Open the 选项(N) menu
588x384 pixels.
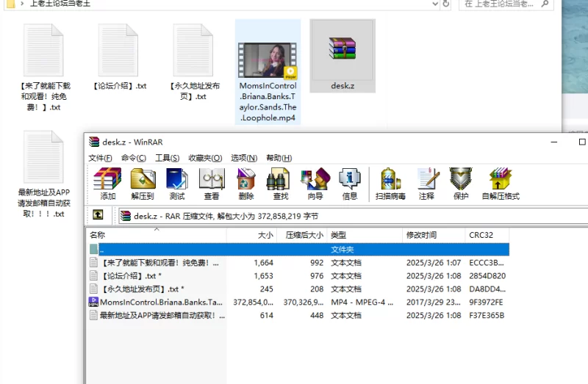pyautogui.click(x=244, y=158)
